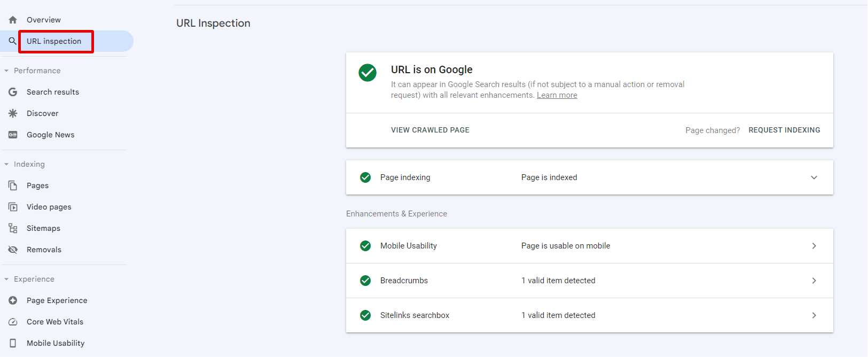
Task: Click the 'Page changed?' text
Action: (713, 130)
